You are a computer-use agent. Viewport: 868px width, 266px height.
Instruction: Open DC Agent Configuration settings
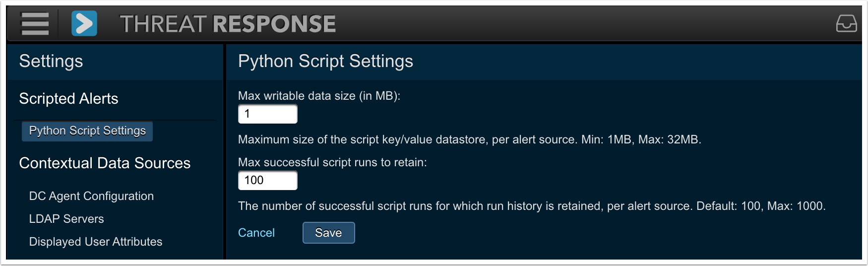91,196
